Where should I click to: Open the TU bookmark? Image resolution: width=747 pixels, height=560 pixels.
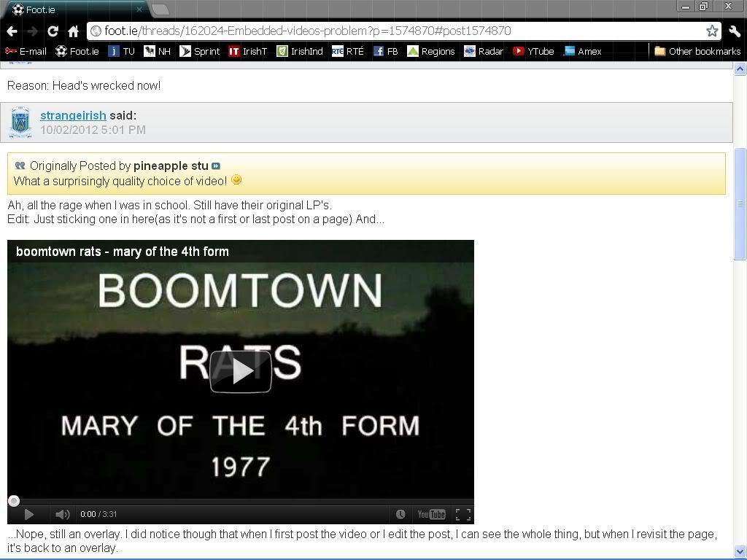click(122, 51)
